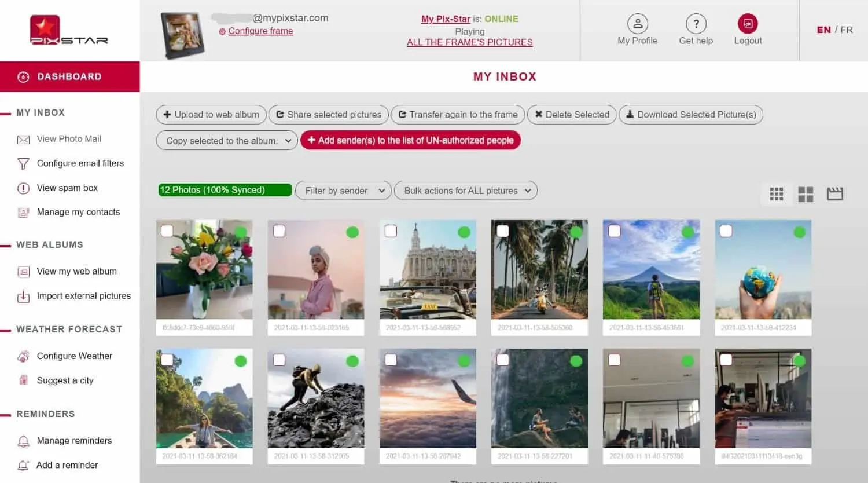
Task: Tick the rock climber photo checkbox
Action: pos(279,360)
